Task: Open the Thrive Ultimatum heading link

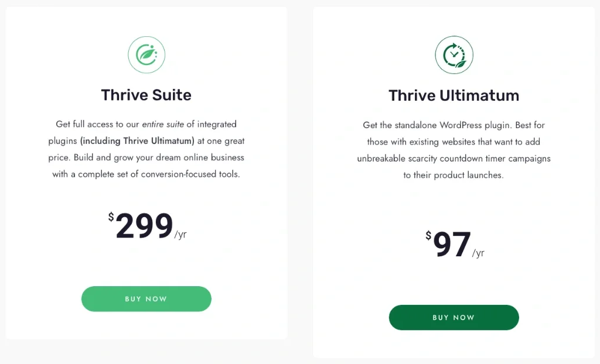Action: click(454, 95)
